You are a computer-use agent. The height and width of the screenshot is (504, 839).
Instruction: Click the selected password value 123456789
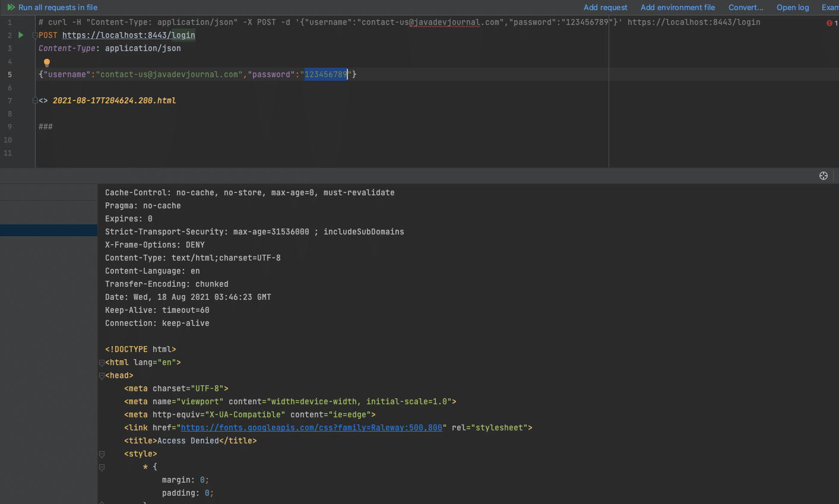coord(326,74)
